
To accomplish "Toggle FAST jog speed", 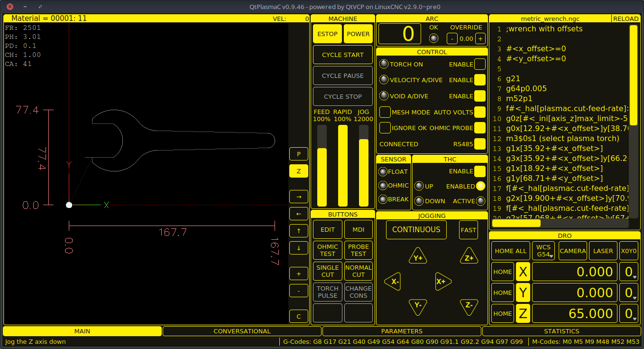I will tap(469, 230).
